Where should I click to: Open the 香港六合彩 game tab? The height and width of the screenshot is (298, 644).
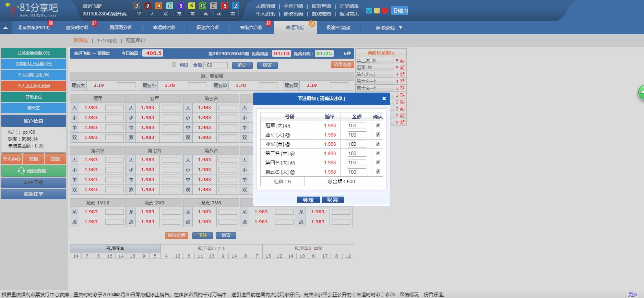(x=251, y=28)
